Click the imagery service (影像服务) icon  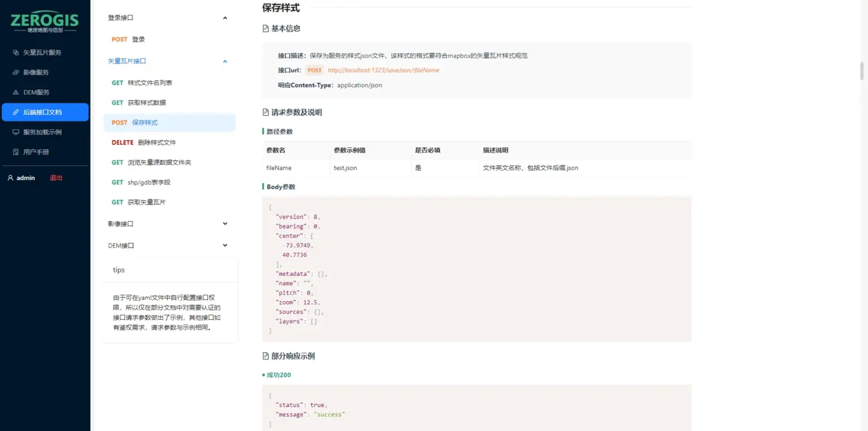point(16,72)
